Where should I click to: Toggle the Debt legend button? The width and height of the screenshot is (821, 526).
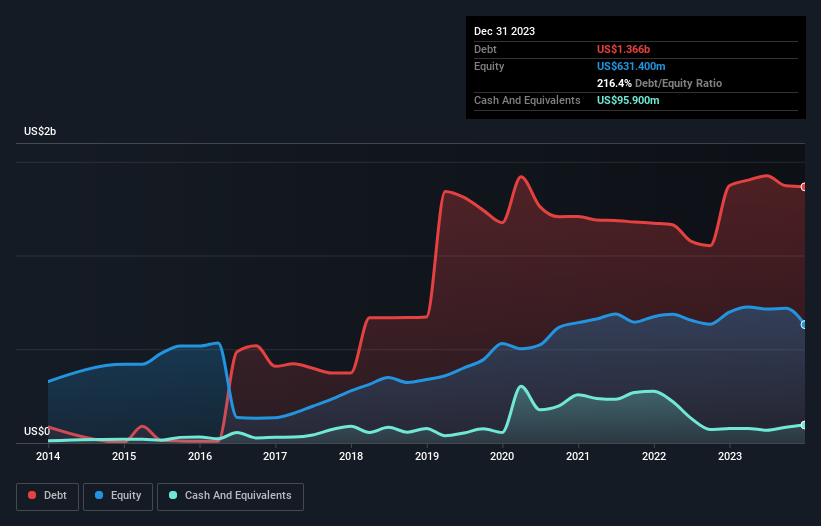click(48, 496)
